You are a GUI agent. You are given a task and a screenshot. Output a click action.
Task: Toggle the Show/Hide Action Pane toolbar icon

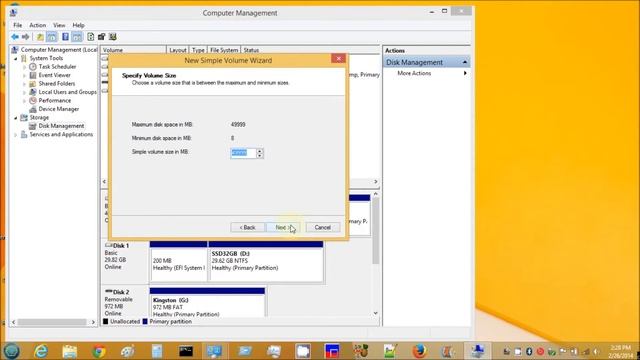77,37
